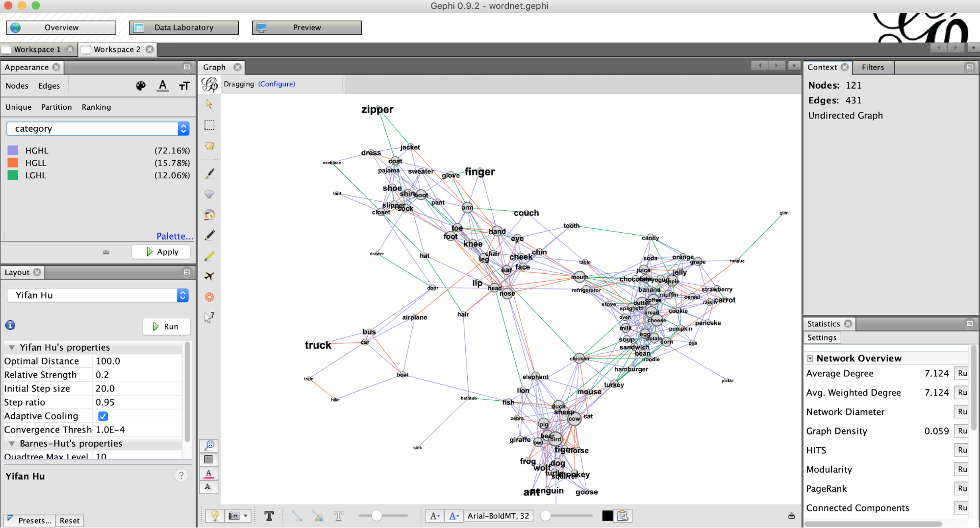Click the LGHL green color swatch
This screenshot has height=528, width=980.
(13, 175)
